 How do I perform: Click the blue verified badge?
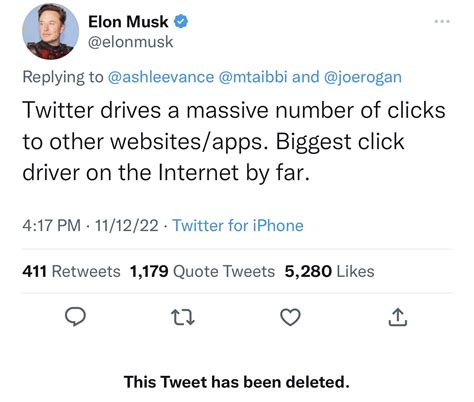click(x=181, y=22)
